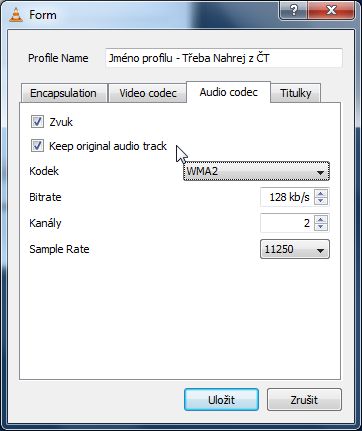The image size is (362, 431).
Task: Click the help question mark button
Action: pos(293,11)
